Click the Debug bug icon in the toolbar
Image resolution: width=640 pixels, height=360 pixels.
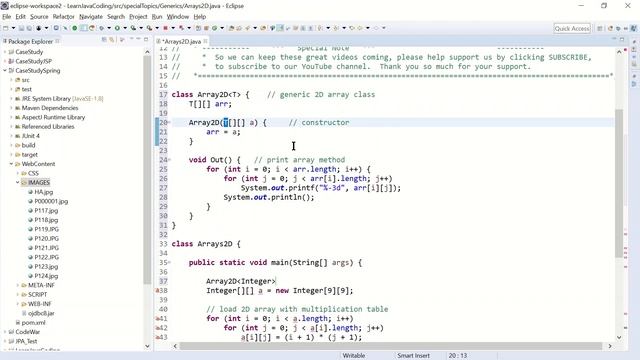tap(101, 28)
